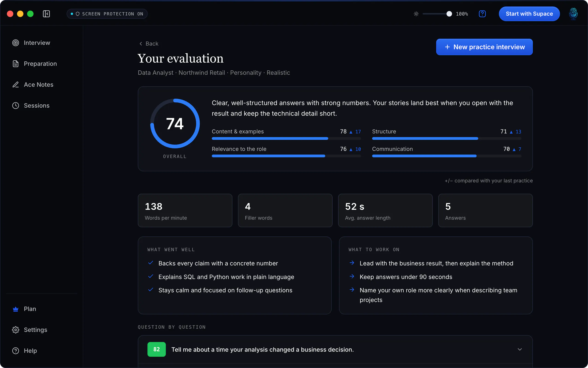Click Start with Supace button
Image resolution: width=588 pixels, height=368 pixels.
click(x=529, y=14)
